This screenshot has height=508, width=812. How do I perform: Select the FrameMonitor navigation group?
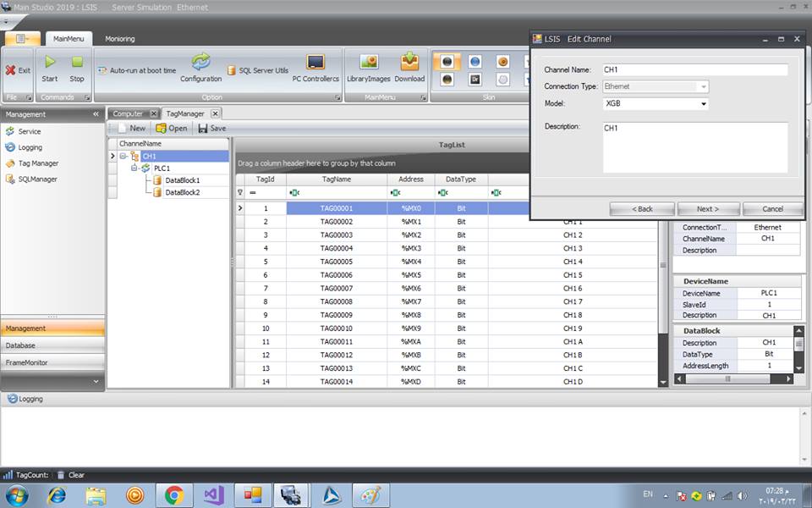click(x=52, y=362)
